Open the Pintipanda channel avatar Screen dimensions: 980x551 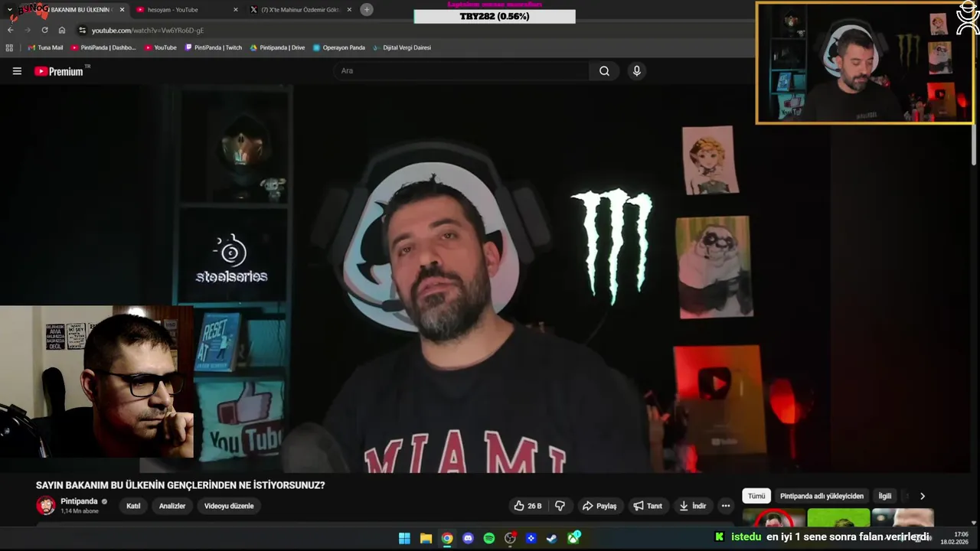click(46, 506)
